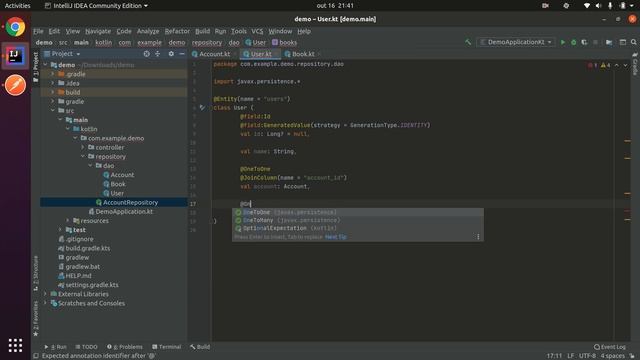The image size is (640, 360).
Task: Show Applications grid in the dock
Action: [15, 345]
